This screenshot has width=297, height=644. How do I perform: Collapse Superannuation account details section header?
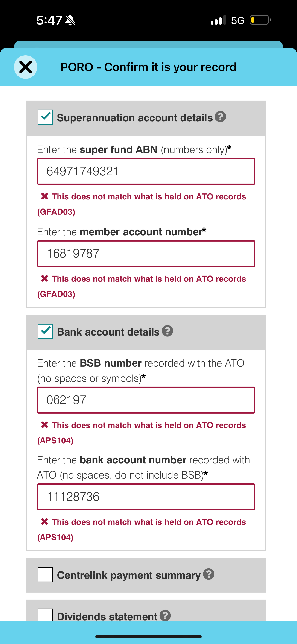click(146, 118)
